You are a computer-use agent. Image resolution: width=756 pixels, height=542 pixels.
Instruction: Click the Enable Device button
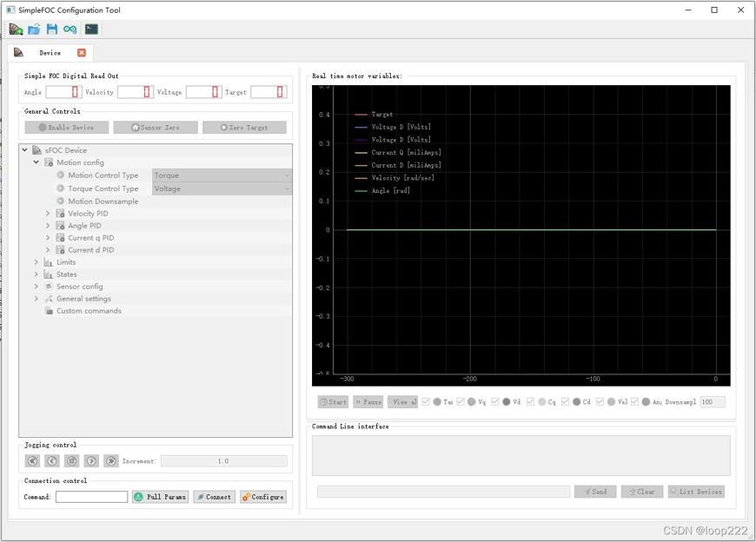(67, 127)
